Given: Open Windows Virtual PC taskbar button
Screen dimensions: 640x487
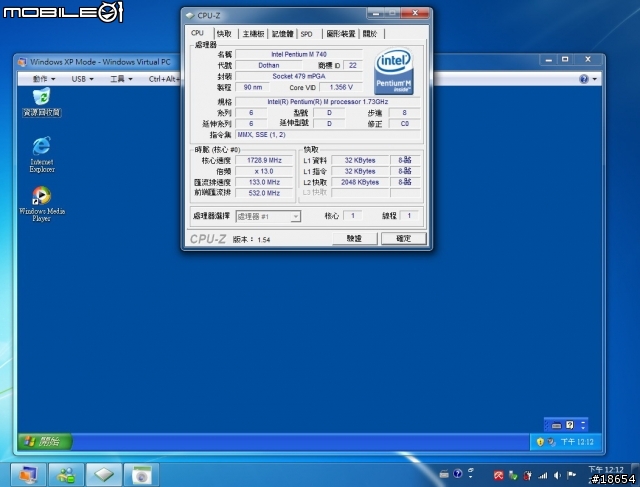Looking at the screenshot, I should point(28,474).
